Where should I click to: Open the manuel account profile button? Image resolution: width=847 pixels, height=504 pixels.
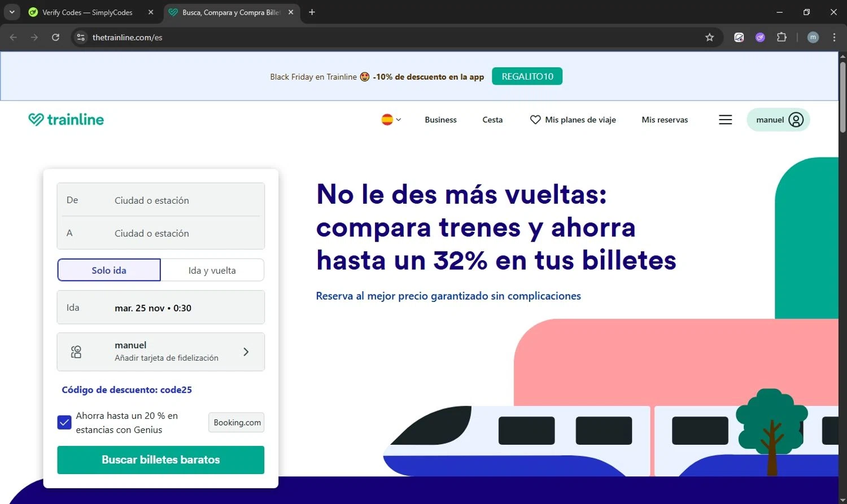pos(778,120)
